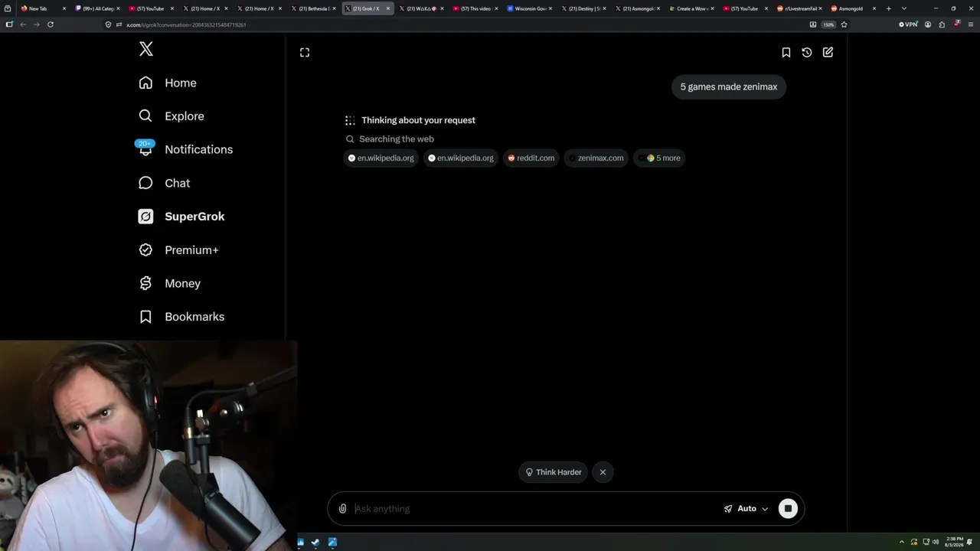Show hidden system tray icons
The height and width of the screenshot is (551, 980).
[901, 543]
